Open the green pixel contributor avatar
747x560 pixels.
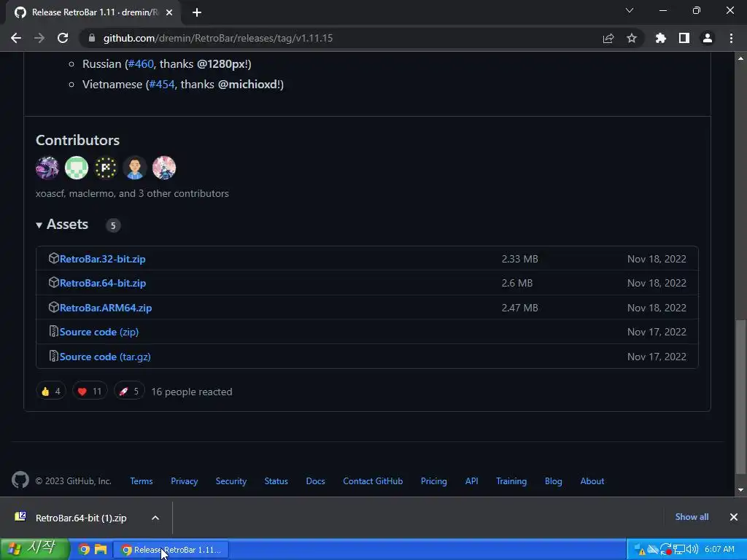(x=77, y=168)
